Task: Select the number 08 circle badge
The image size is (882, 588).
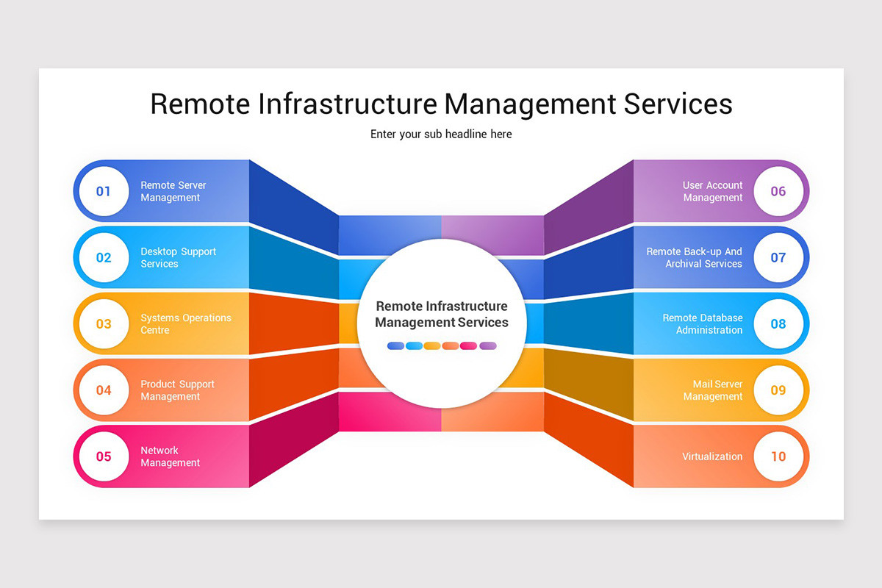Action: coord(779,323)
